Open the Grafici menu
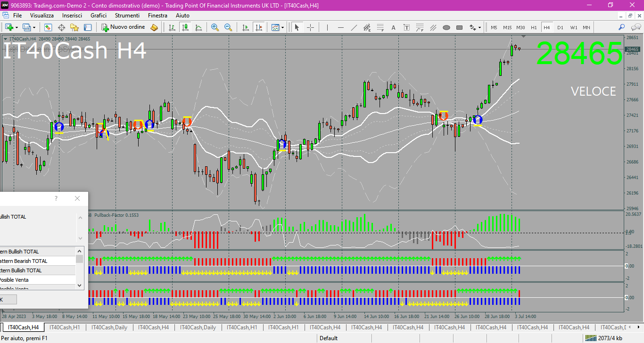Screen dimensions: 644x343 click(x=99, y=16)
